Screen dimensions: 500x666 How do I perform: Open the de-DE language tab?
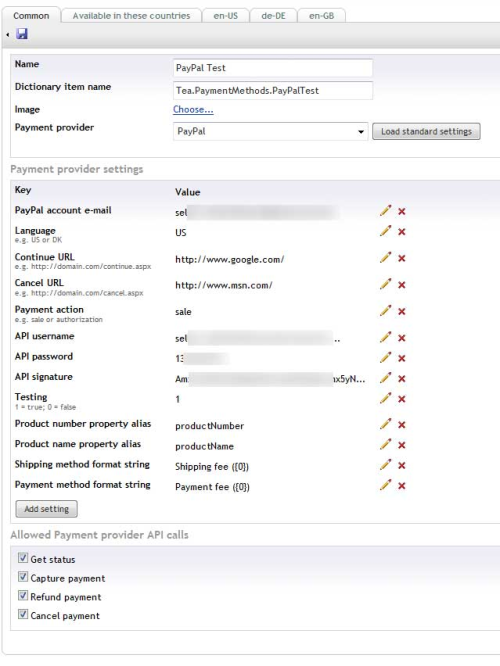point(273,16)
